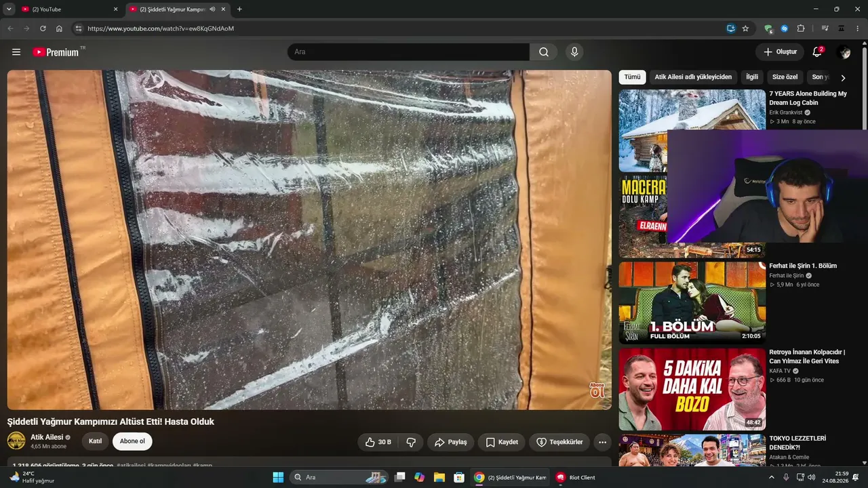Open Chrome media controls
The height and width of the screenshot is (488, 868).
click(x=825, y=28)
